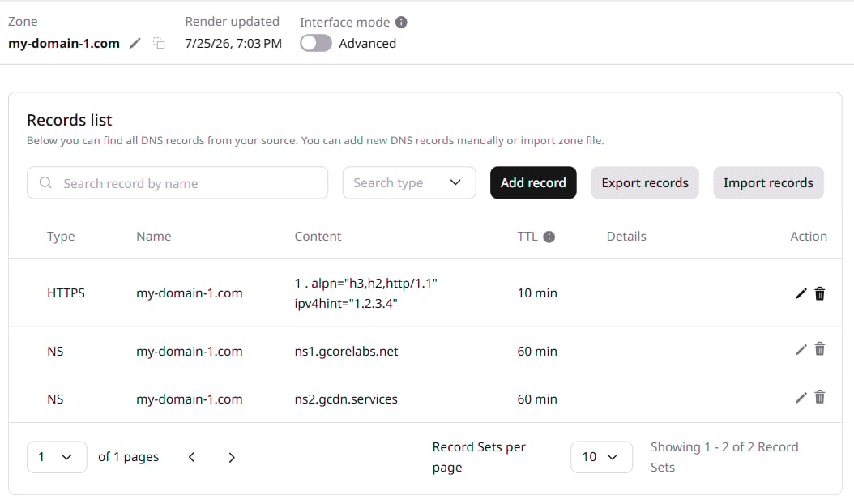Click the Action column header

point(809,237)
